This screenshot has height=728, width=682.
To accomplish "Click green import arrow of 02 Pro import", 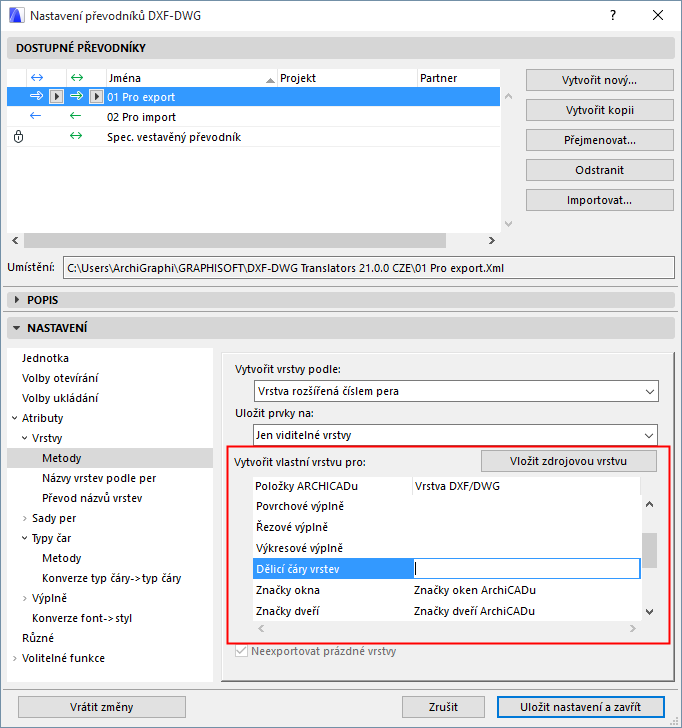I will 75,116.
